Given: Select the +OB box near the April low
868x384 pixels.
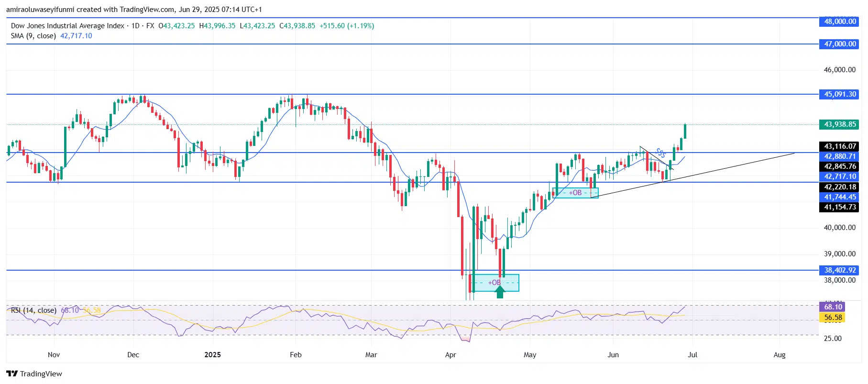Looking at the screenshot, I should click(495, 283).
